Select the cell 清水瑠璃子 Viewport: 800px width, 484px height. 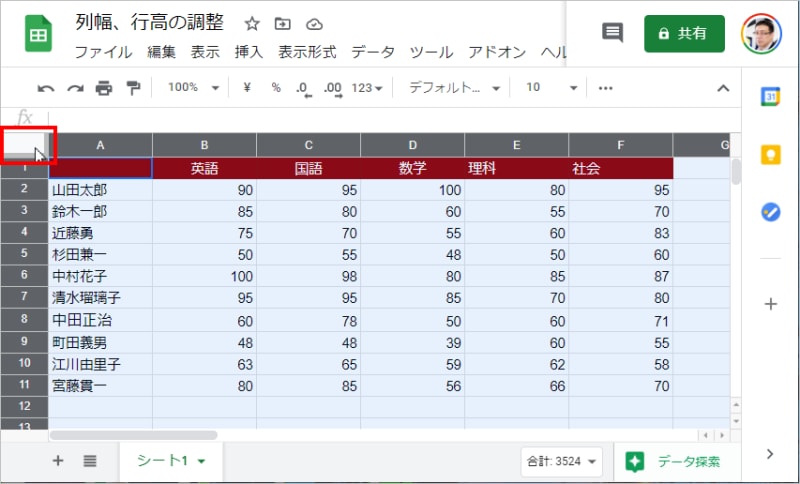tap(101, 297)
